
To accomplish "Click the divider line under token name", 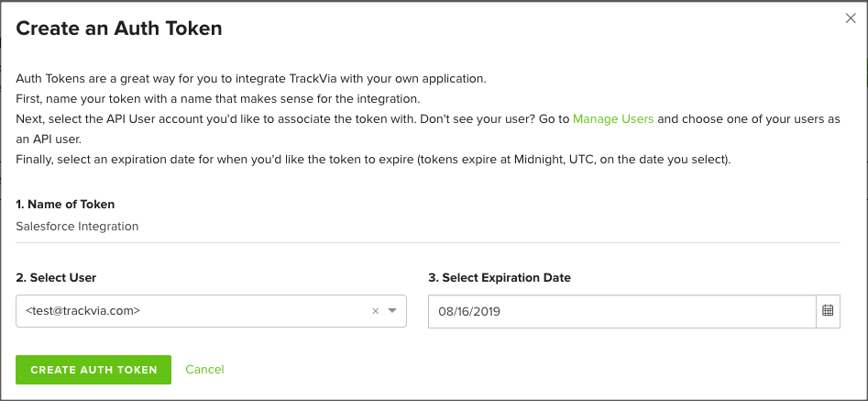I will pos(428,242).
